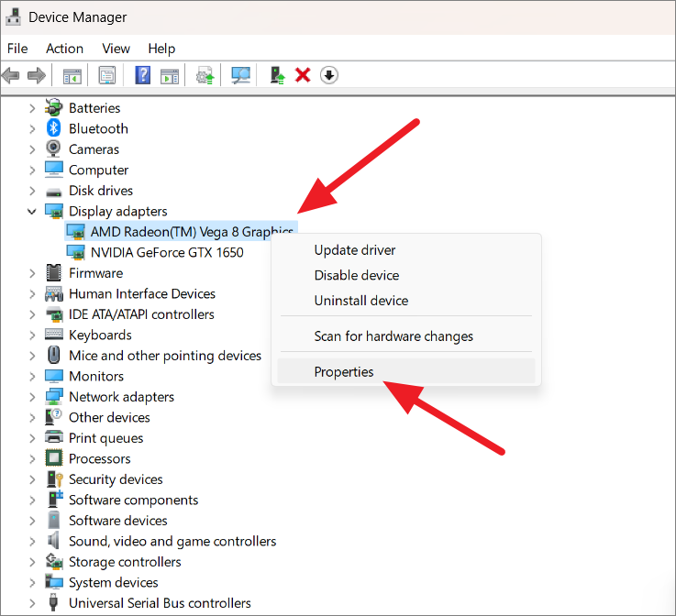The image size is (676, 616).
Task: Choose Update driver from context menu
Action: (x=406, y=250)
